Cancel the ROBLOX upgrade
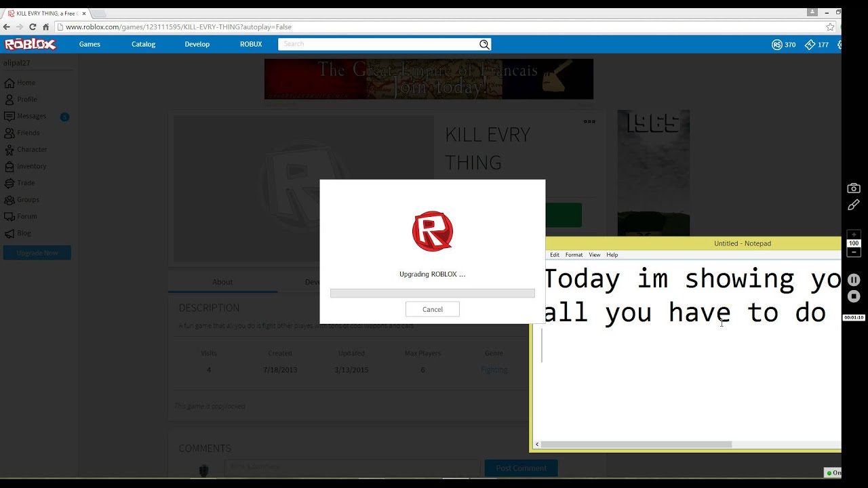This screenshot has height=488, width=868. pyautogui.click(x=433, y=309)
